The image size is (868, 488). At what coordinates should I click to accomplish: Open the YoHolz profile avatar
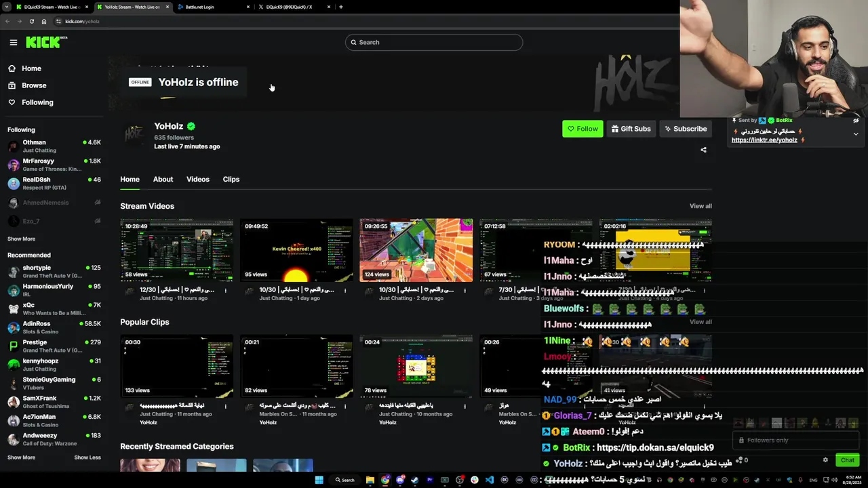pos(134,135)
